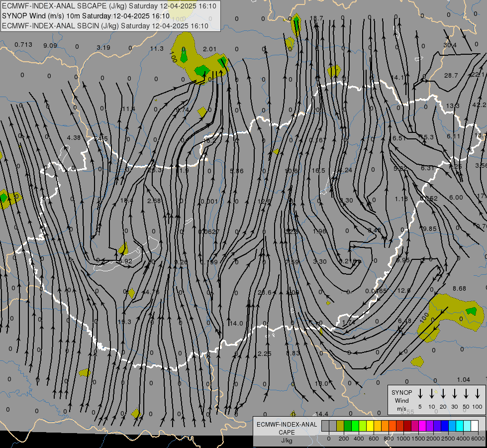
Task: Click the 14.0 value on the map
Action: click(x=236, y=324)
